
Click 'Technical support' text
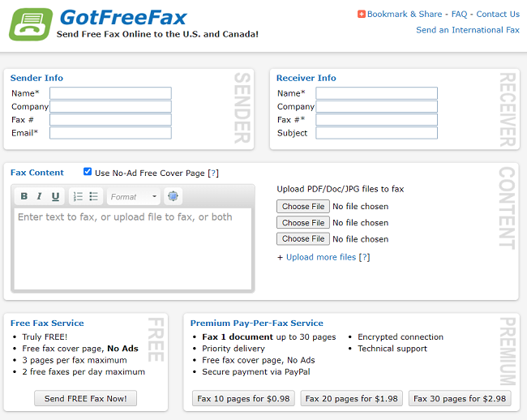tap(392, 349)
